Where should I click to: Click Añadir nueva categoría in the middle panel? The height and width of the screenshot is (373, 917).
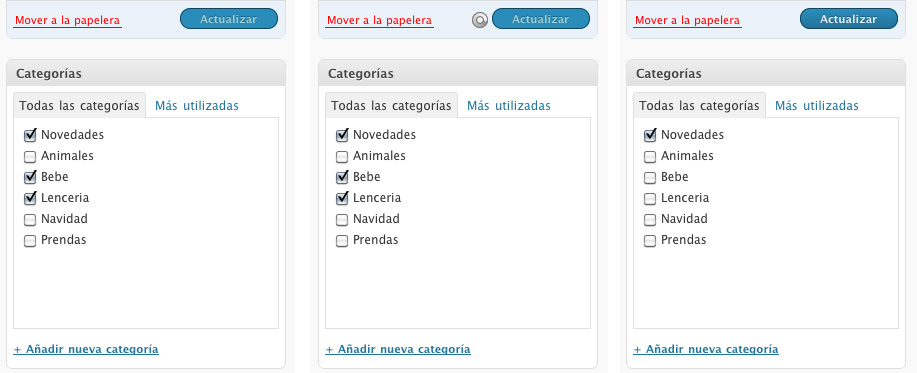click(398, 349)
